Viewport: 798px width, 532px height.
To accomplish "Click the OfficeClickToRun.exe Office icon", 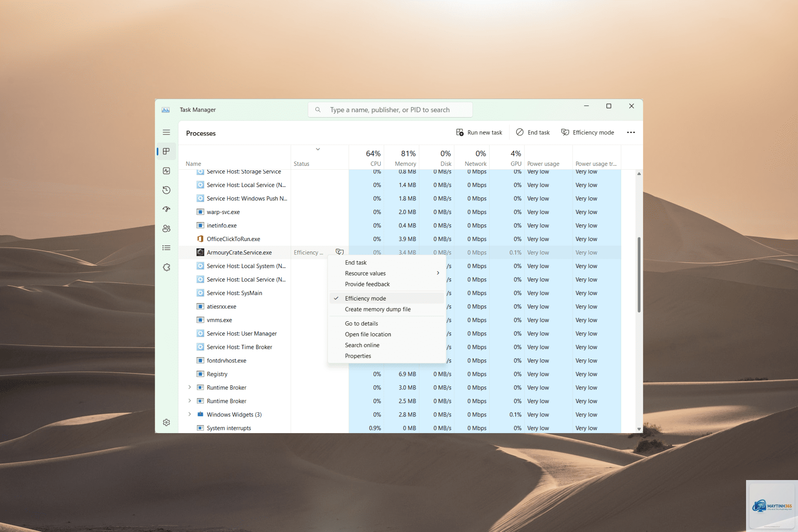I will (x=200, y=239).
